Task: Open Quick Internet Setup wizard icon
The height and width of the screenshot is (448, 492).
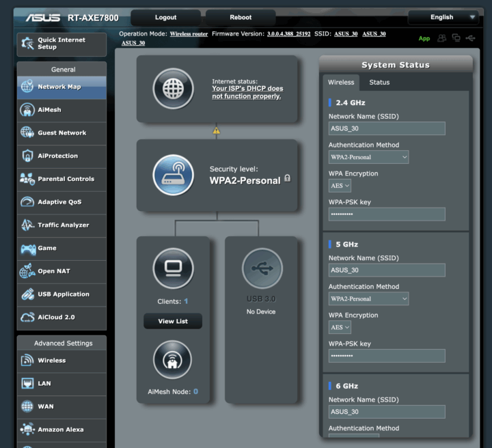Action: coord(27,44)
